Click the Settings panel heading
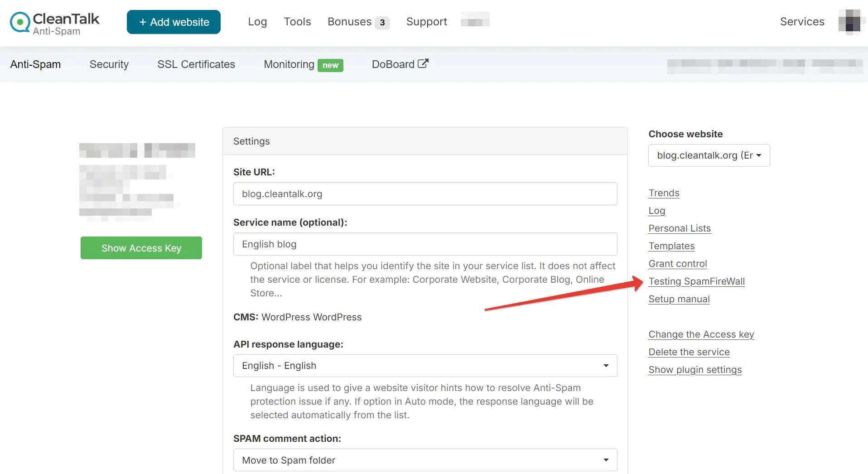The image size is (868, 474). 251,141
